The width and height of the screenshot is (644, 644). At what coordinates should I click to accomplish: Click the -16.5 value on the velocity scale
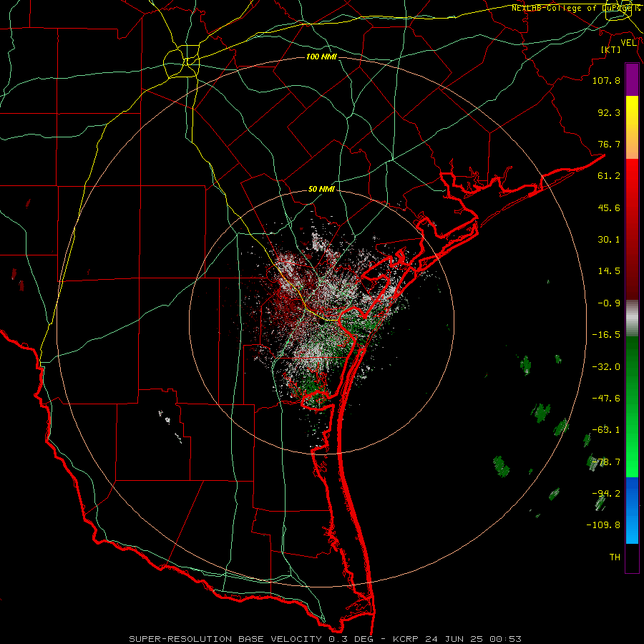[606, 335]
